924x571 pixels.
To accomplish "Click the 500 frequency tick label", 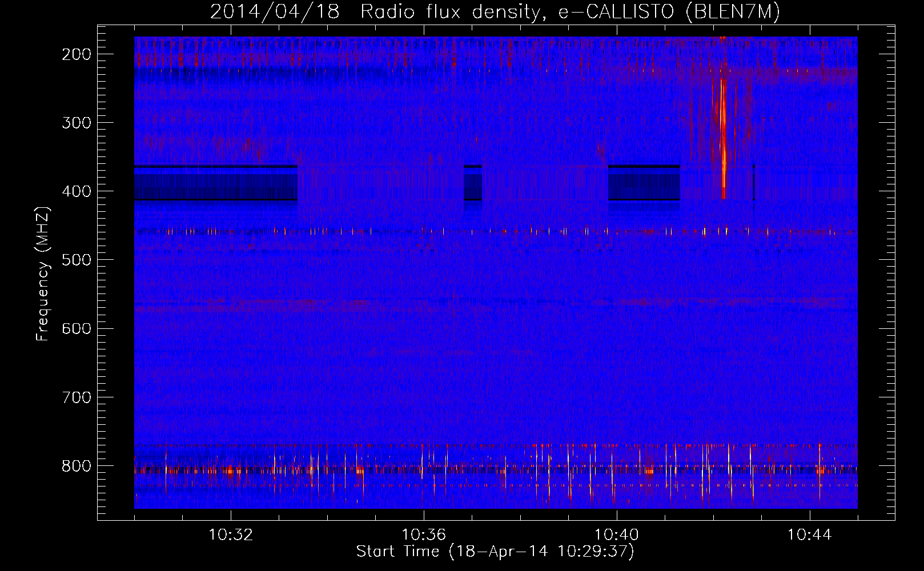I will 77,260.
